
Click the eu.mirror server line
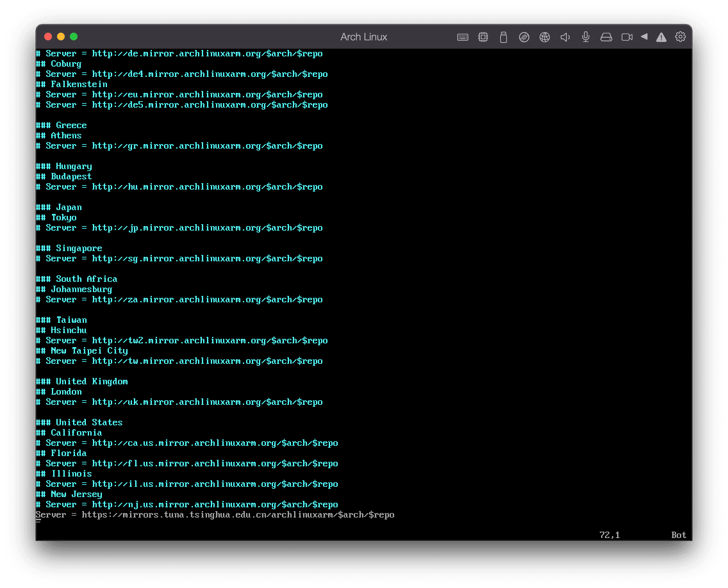tap(179, 94)
